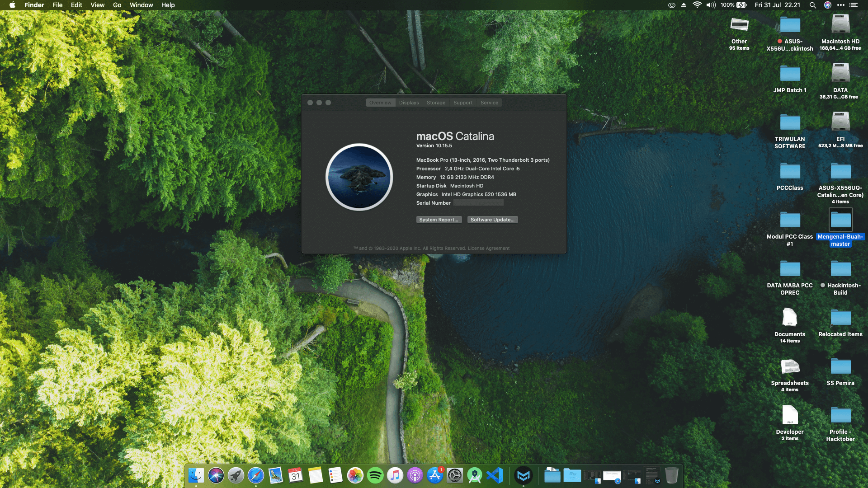
Task: Open Spotlight search icon
Action: click(x=812, y=5)
